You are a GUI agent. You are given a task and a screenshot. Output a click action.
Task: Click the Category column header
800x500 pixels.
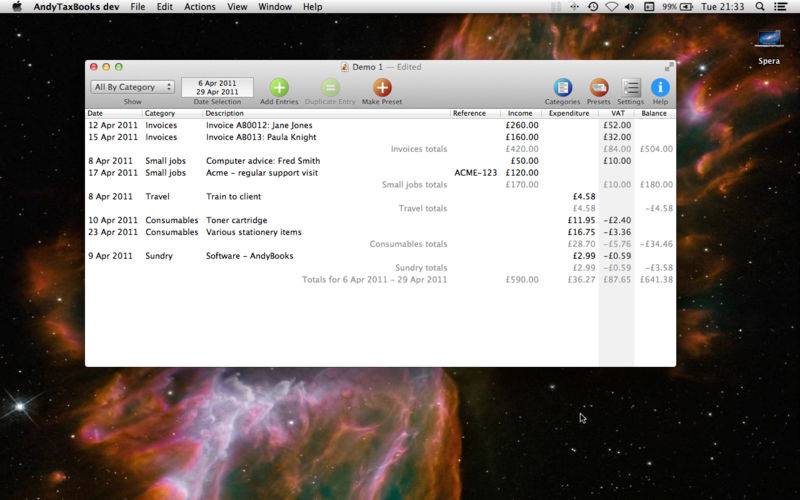tap(172, 113)
